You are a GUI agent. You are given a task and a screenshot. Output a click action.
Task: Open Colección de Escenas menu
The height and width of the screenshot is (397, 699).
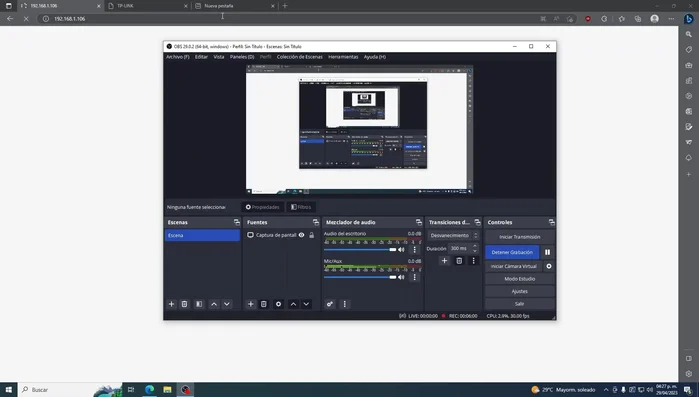pyautogui.click(x=300, y=57)
